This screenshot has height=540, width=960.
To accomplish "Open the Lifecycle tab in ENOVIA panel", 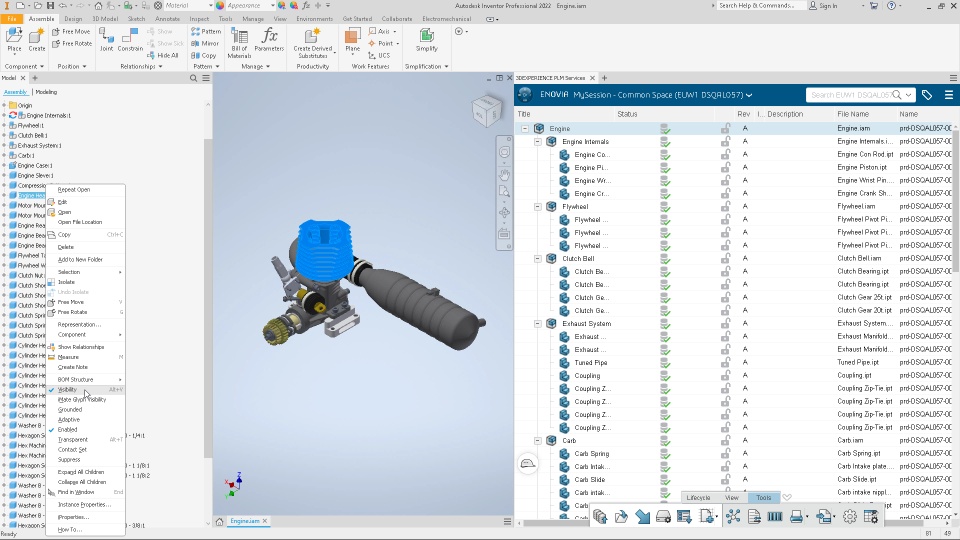I will (698, 498).
